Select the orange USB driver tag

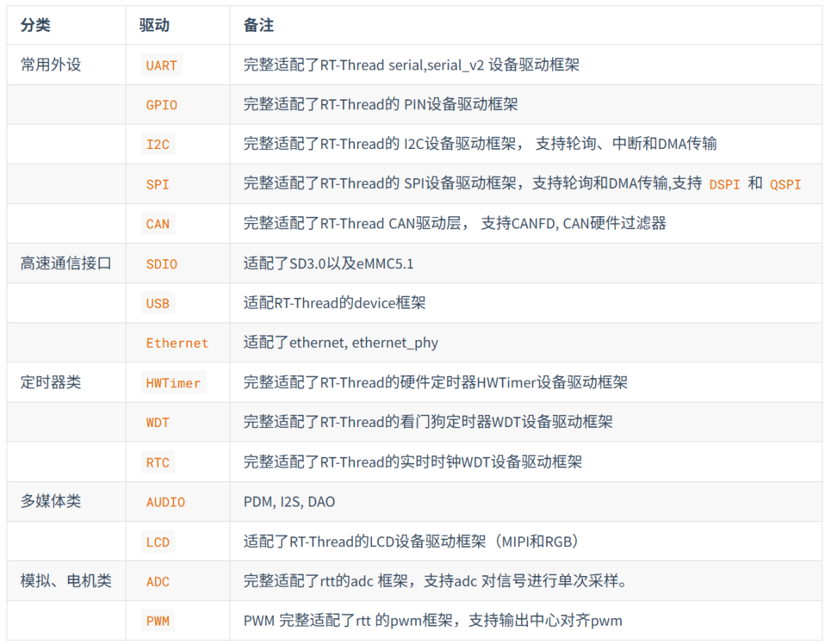[x=157, y=303]
